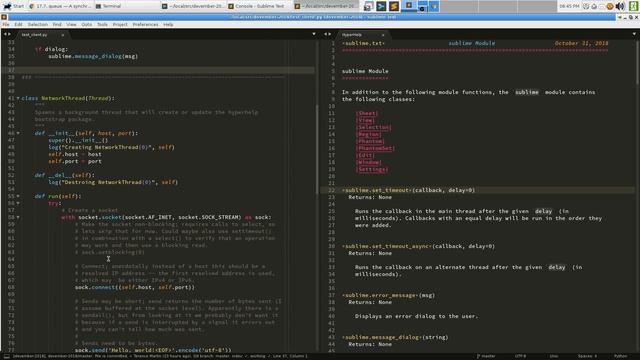Open the Preferences menu
The width and height of the screenshot is (640, 360).
click(145, 24)
